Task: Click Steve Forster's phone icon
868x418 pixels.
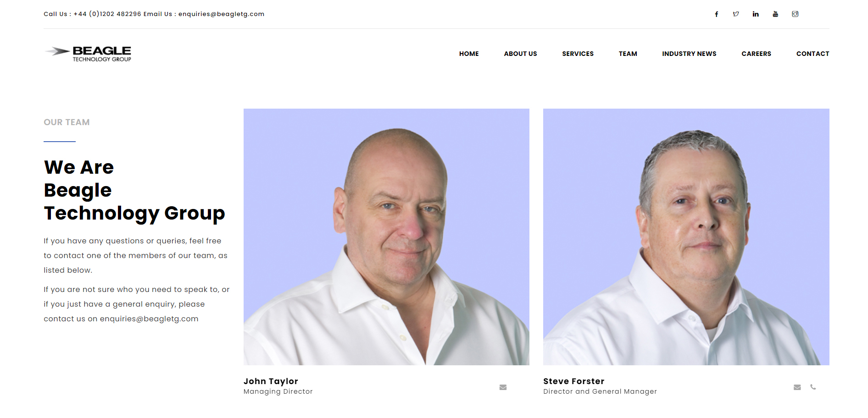Action: click(x=813, y=387)
